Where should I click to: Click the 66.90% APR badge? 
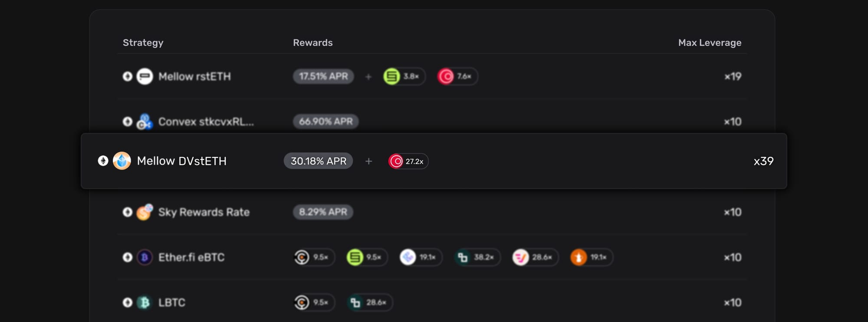coord(325,122)
